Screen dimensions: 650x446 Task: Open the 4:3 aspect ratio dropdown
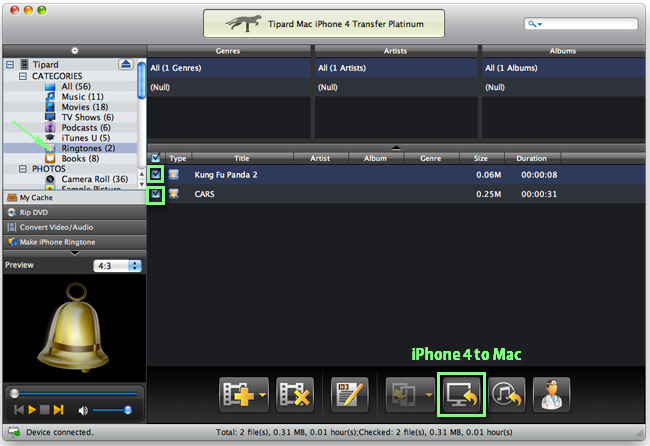[117, 266]
